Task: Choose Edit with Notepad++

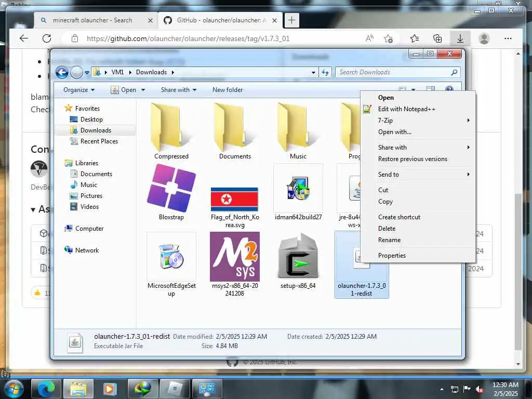Action: (x=418, y=109)
